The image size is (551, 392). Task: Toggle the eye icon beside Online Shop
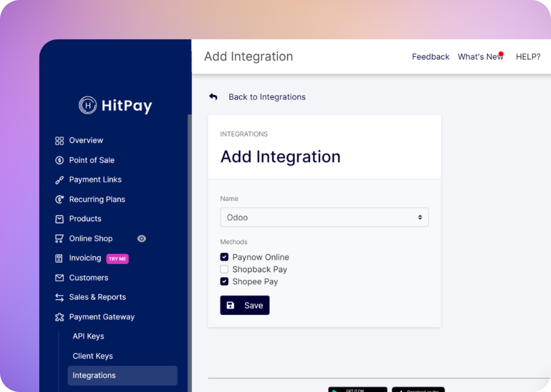142,238
